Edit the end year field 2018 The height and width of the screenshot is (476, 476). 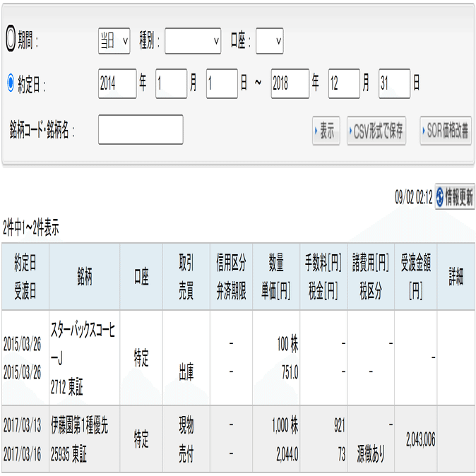pyautogui.click(x=290, y=83)
